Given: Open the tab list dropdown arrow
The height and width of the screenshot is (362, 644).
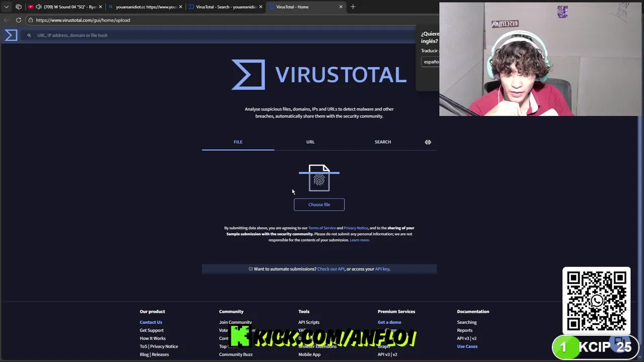Looking at the screenshot, I should click(x=6, y=7).
